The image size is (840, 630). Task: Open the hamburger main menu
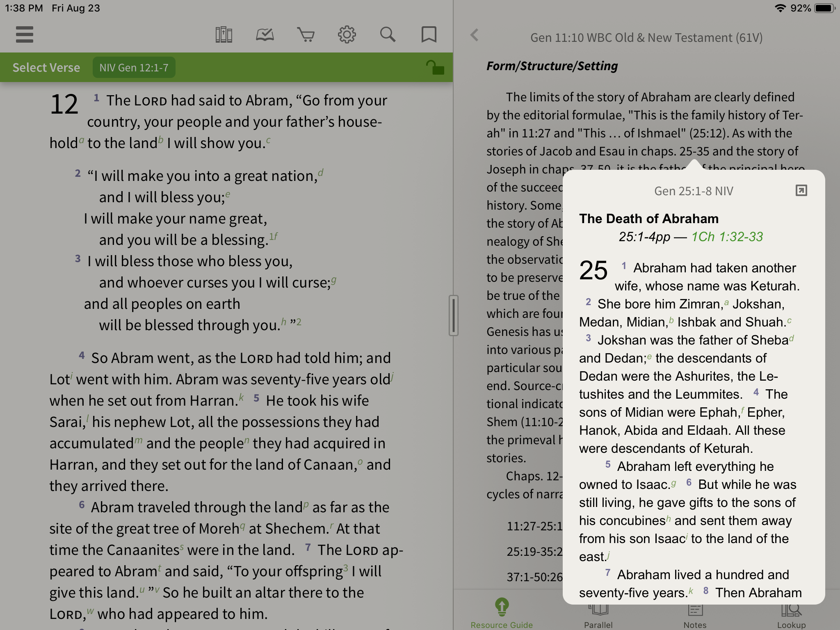(x=25, y=34)
